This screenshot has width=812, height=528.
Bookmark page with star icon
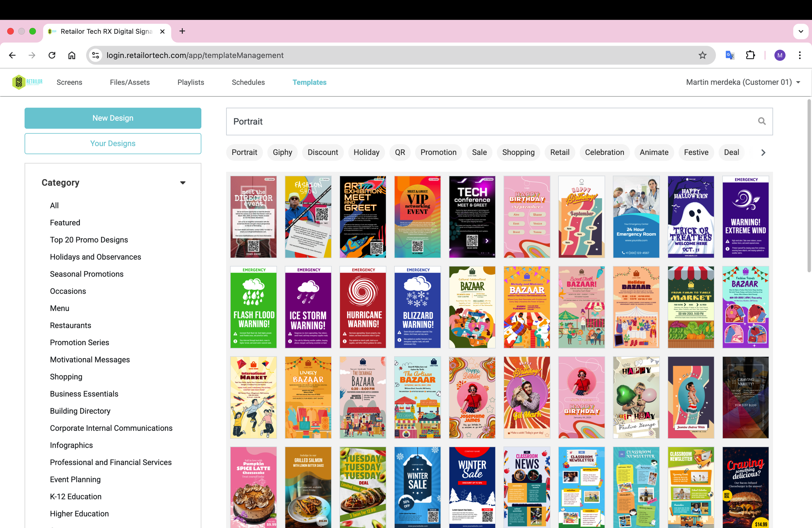(x=702, y=55)
